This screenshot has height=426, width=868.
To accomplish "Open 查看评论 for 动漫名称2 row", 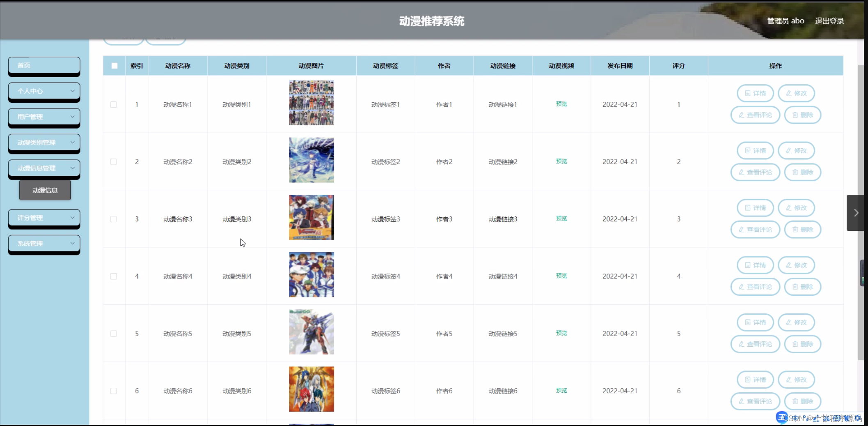I will (755, 172).
